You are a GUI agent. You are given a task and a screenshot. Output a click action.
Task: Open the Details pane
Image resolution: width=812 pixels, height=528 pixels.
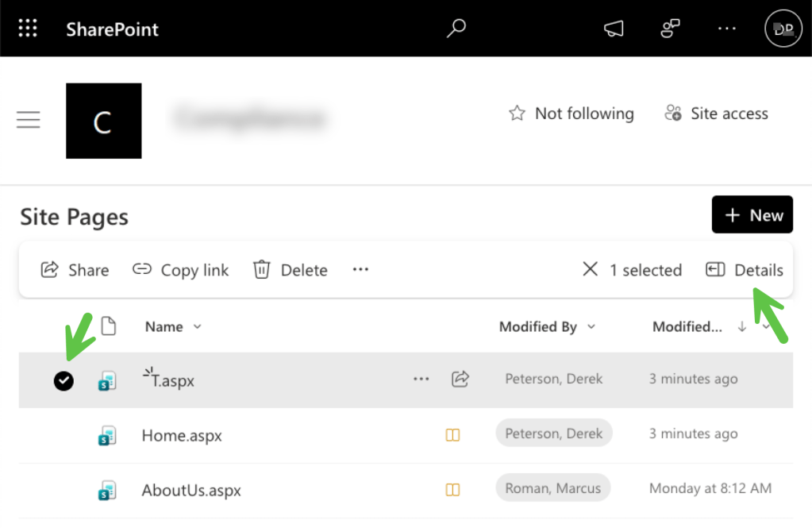[x=745, y=270]
